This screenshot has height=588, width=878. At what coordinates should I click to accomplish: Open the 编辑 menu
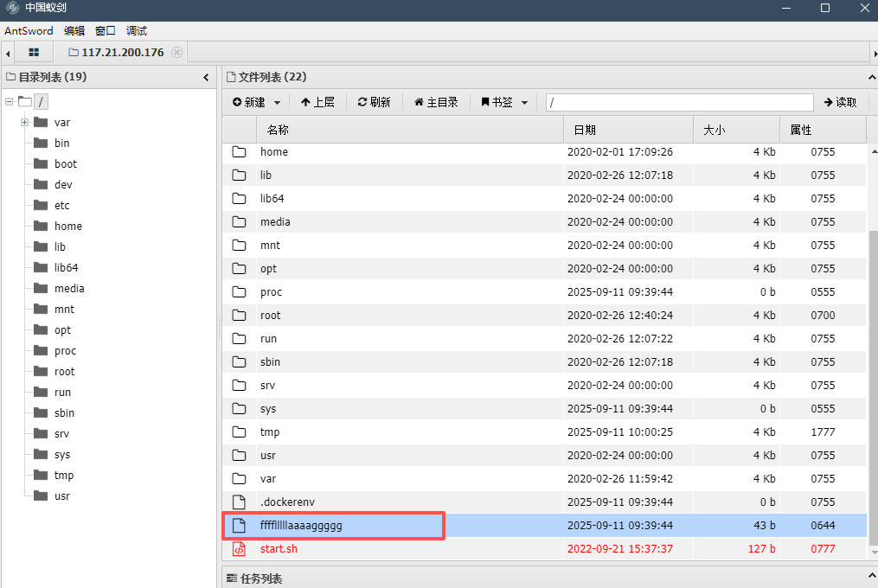click(x=74, y=30)
